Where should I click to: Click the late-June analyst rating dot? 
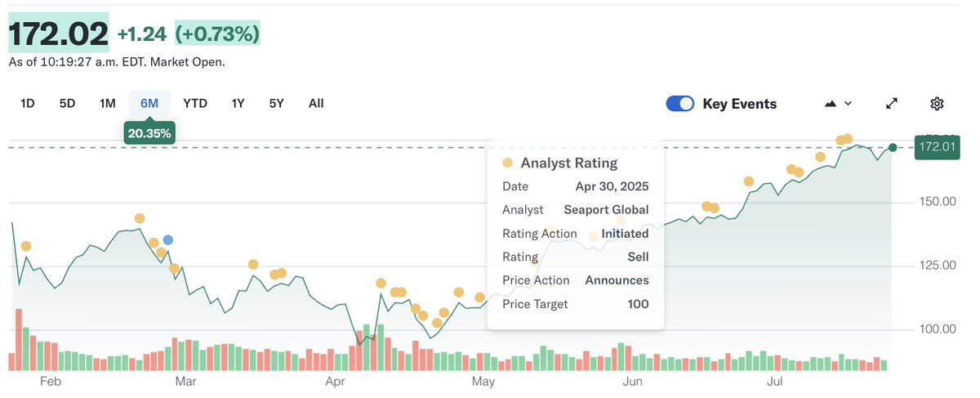click(x=748, y=181)
